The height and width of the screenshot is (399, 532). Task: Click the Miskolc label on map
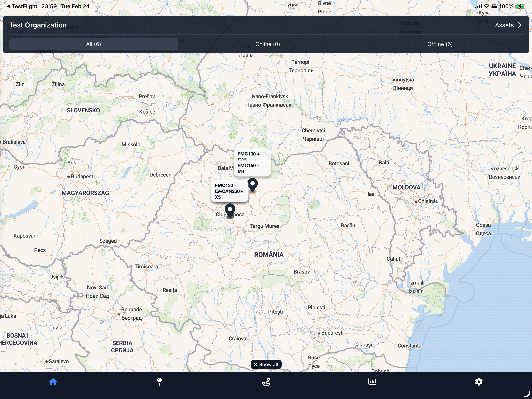pyautogui.click(x=131, y=144)
